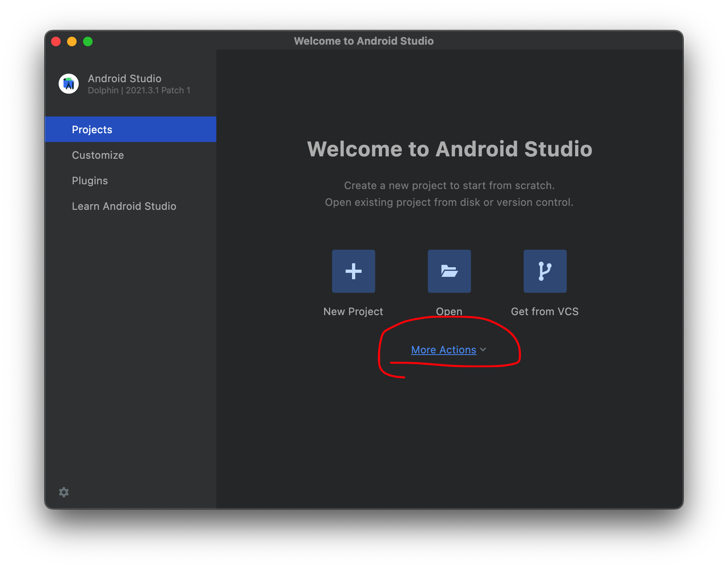Click the Open folder icon
The image size is (728, 568).
coord(449,271)
